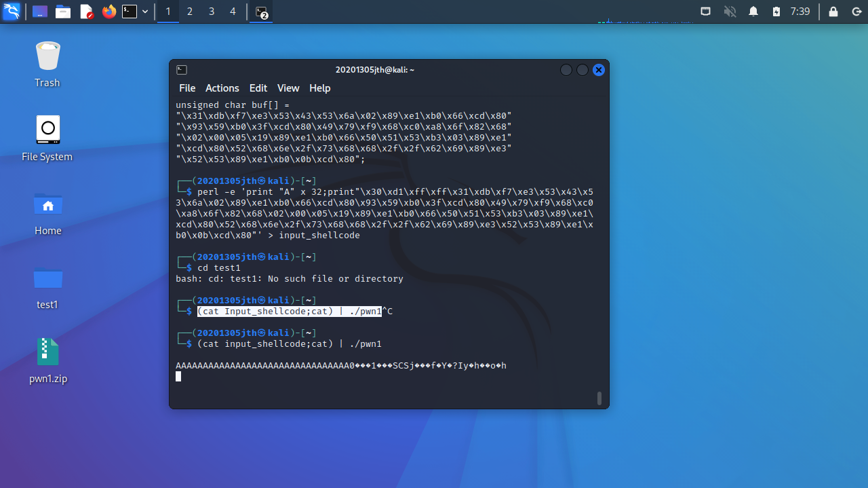The width and height of the screenshot is (868, 488).
Task: Click the display settings tray icon
Action: point(706,12)
